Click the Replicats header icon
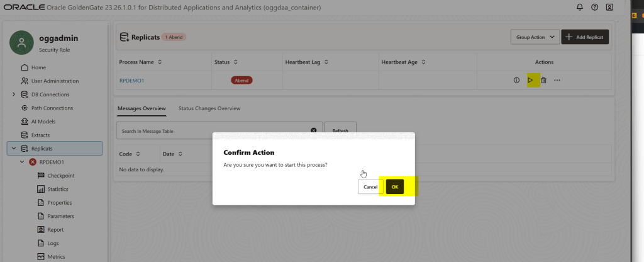644x262 pixels. [124, 37]
